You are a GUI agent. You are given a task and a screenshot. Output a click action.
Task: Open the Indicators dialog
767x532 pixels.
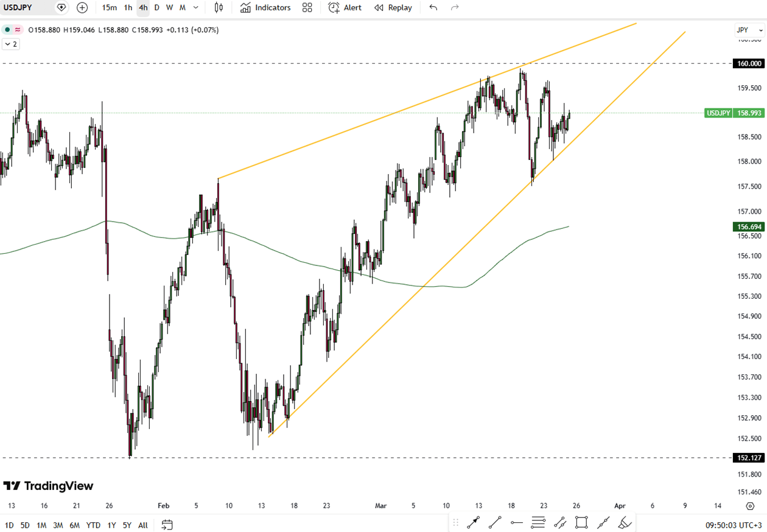pos(265,8)
